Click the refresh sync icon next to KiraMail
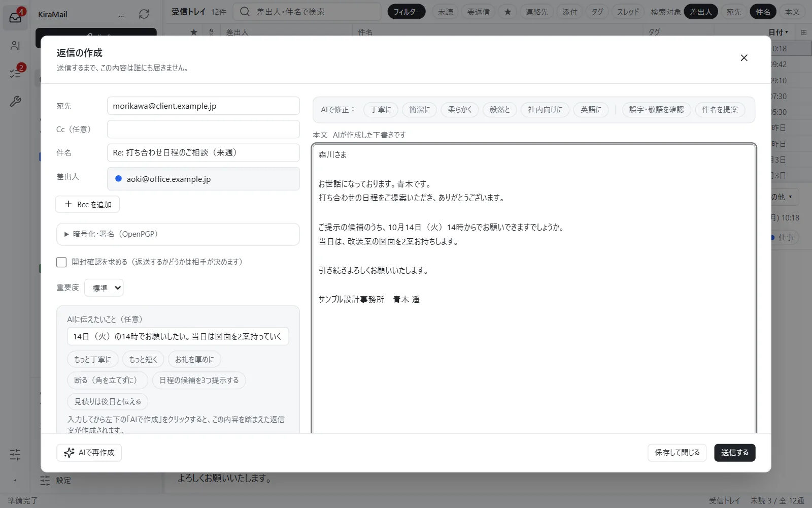 coord(144,14)
